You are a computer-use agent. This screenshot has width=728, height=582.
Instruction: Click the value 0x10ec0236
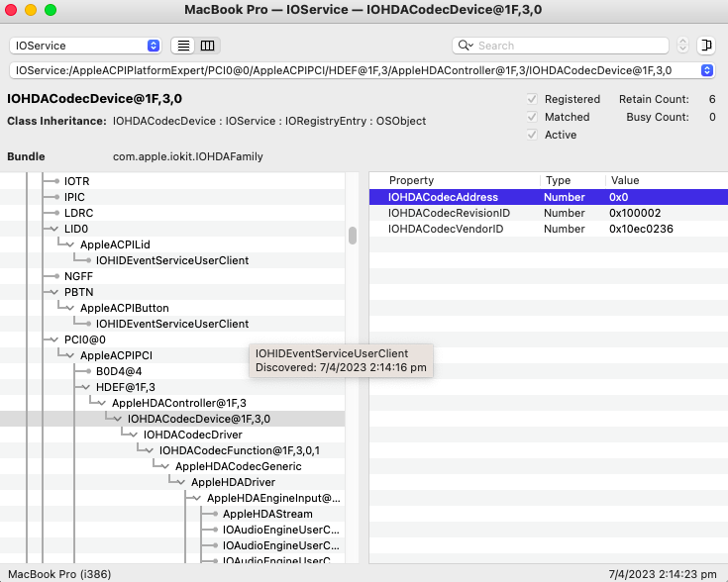click(x=641, y=229)
